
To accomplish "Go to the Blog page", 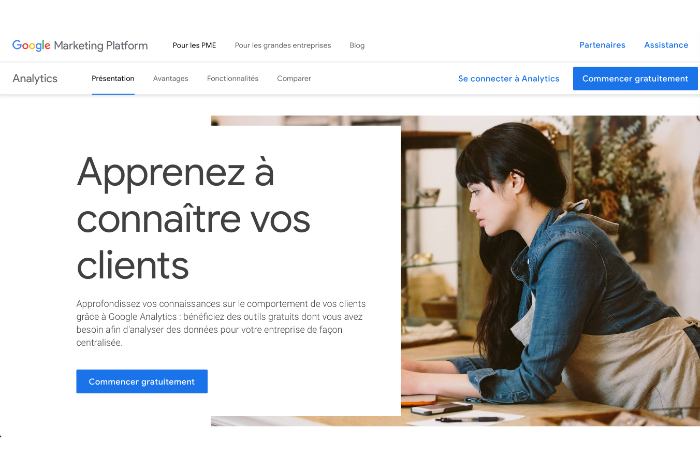I will click(x=357, y=45).
